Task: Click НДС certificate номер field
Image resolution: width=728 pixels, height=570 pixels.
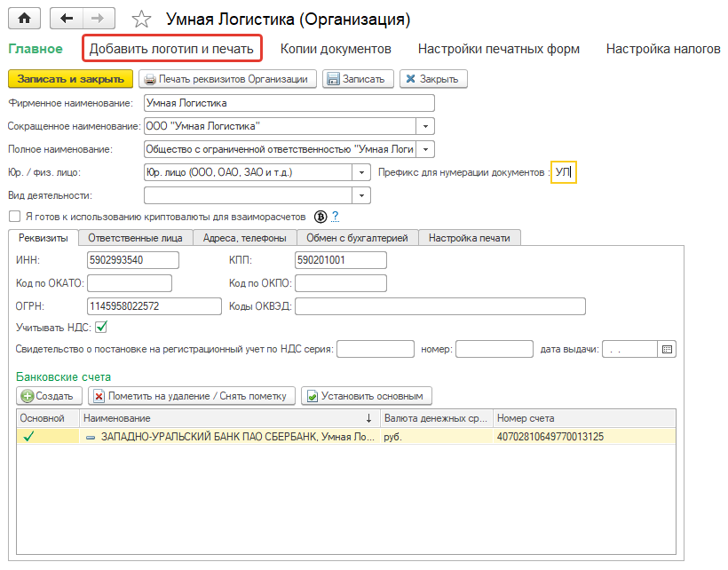Action: [494, 349]
